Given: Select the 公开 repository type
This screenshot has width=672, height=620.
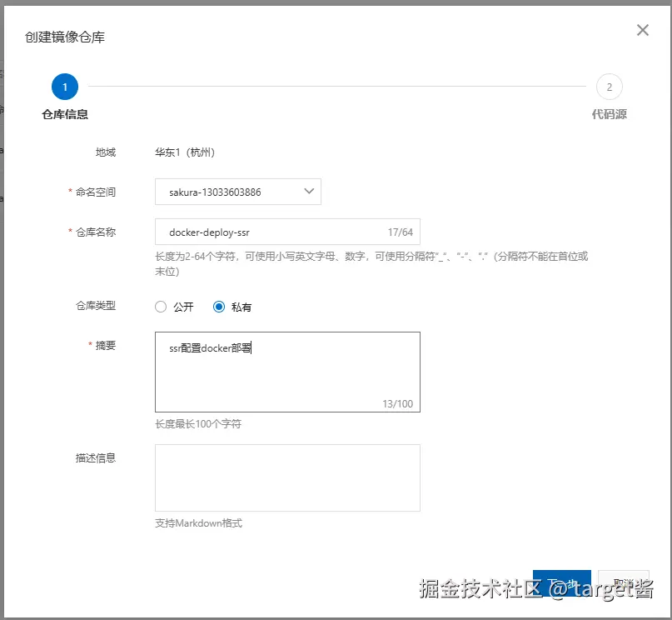Looking at the screenshot, I should coord(161,307).
